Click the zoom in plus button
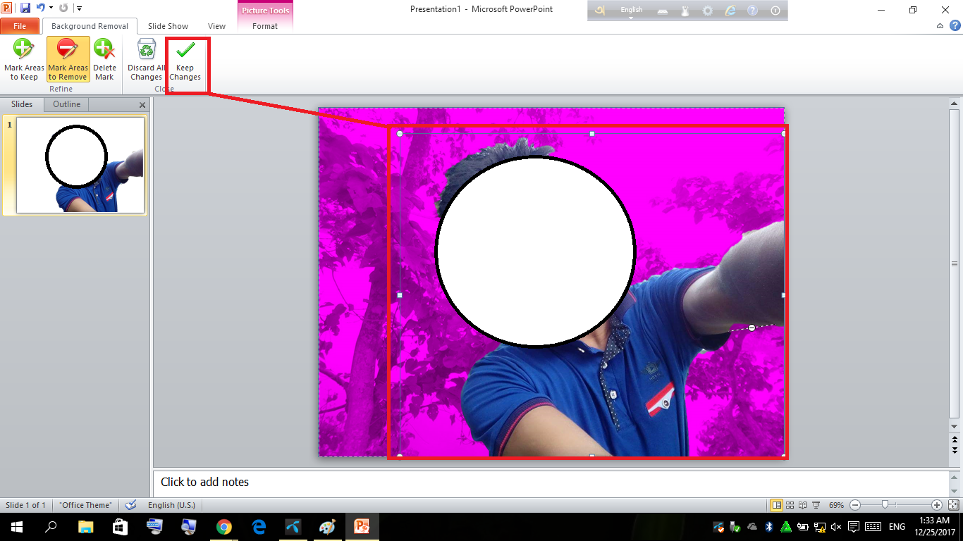The height and width of the screenshot is (560, 963). [x=936, y=505]
